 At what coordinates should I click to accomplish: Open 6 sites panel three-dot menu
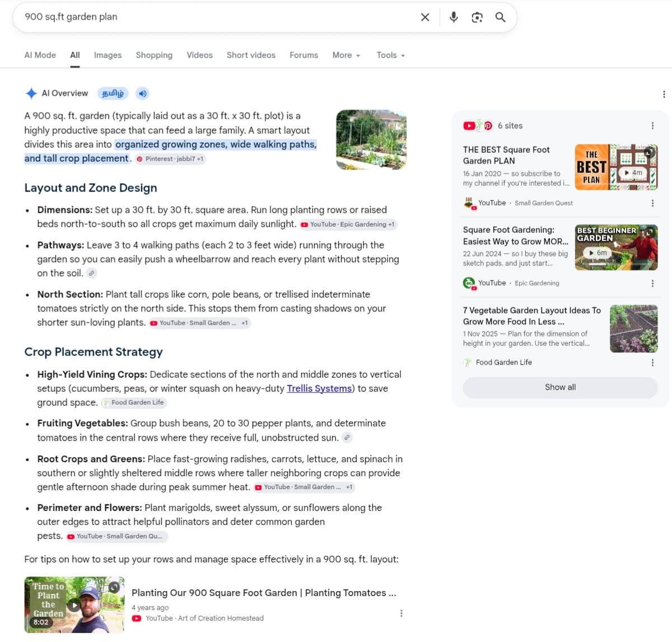[x=652, y=126]
